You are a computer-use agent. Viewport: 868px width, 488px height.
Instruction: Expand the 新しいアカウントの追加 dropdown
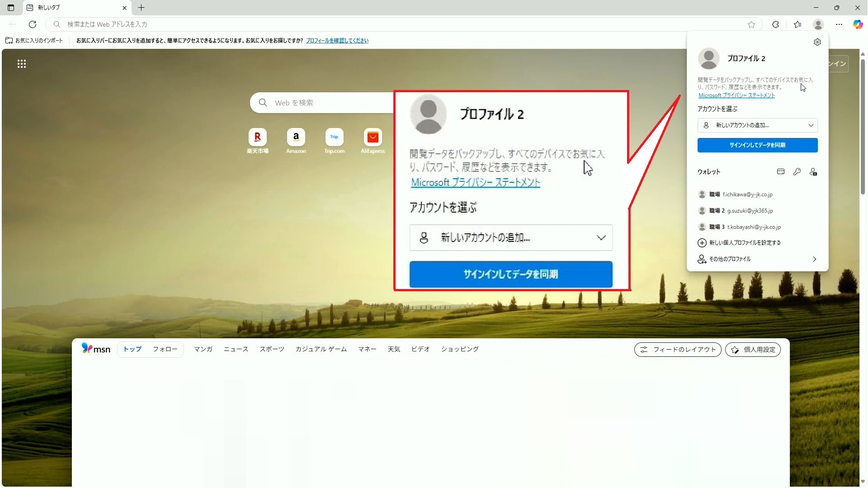click(x=757, y=125)
